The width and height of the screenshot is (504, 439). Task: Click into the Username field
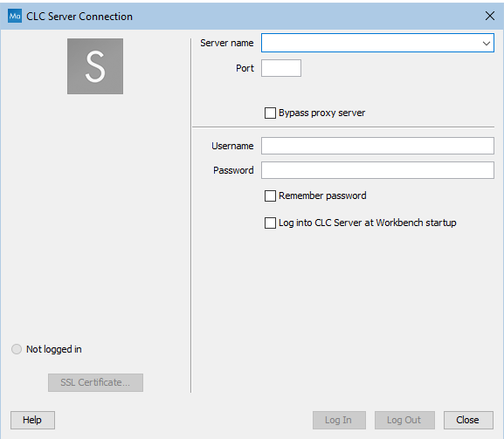[377, 146]
